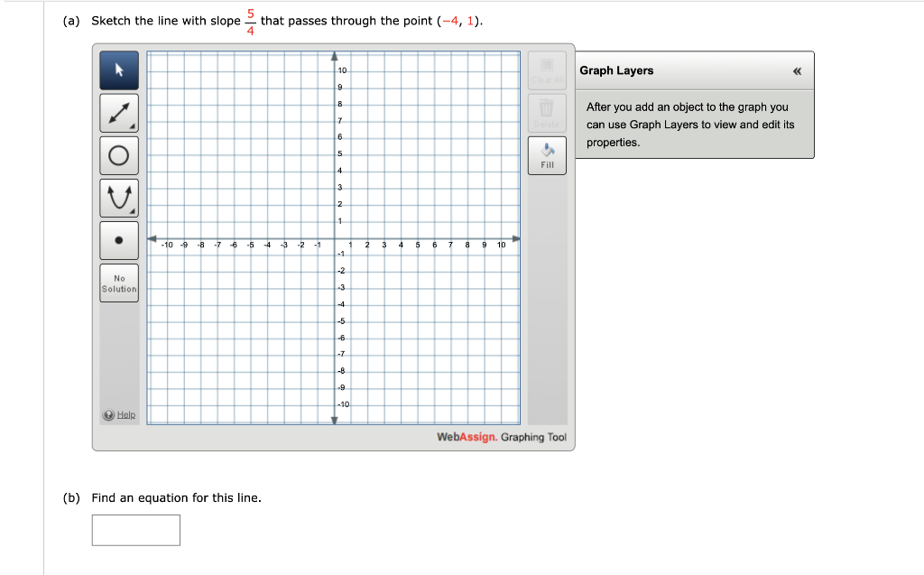Open the parabola tool variant options

point(132,210)
